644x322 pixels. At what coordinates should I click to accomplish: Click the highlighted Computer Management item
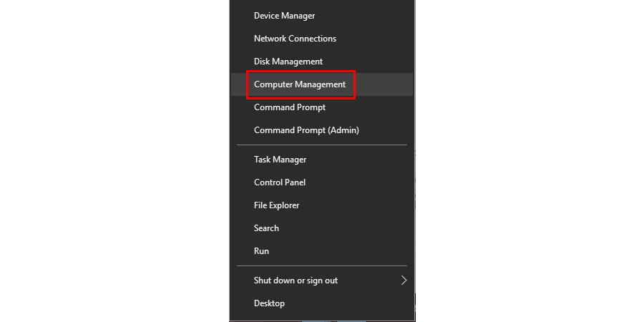pos(300,84)
